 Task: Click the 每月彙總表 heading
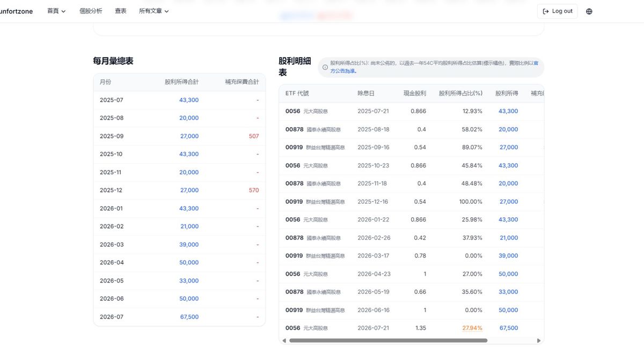(113, 61)
